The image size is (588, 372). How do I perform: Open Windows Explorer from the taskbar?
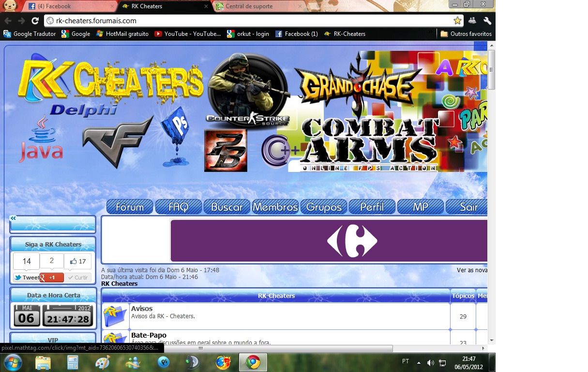click(x=43, y=362)
